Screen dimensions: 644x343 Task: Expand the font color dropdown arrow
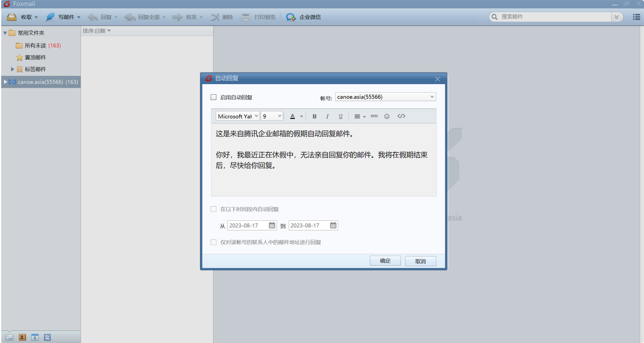302,117
